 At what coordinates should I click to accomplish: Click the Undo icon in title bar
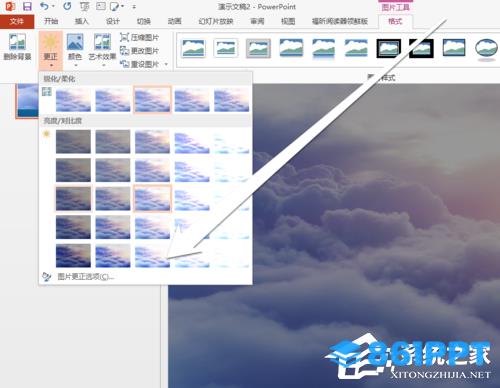(x=44, y=6)
